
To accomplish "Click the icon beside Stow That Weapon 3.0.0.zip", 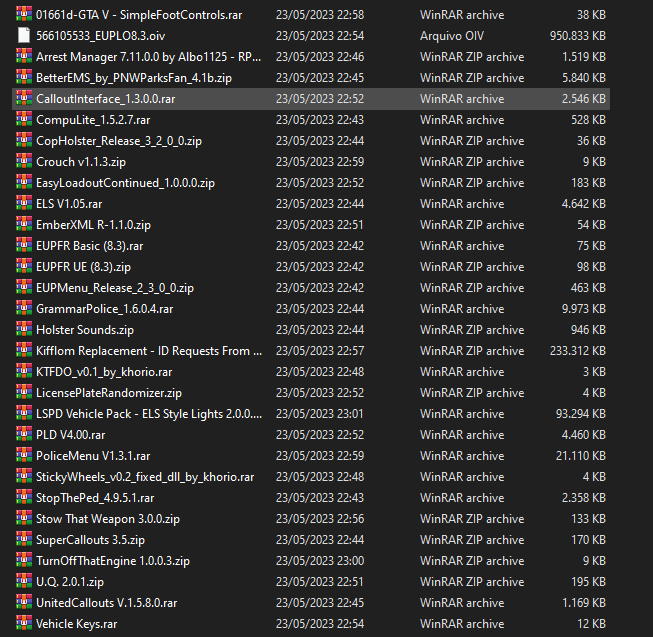I will pos(24,518).
